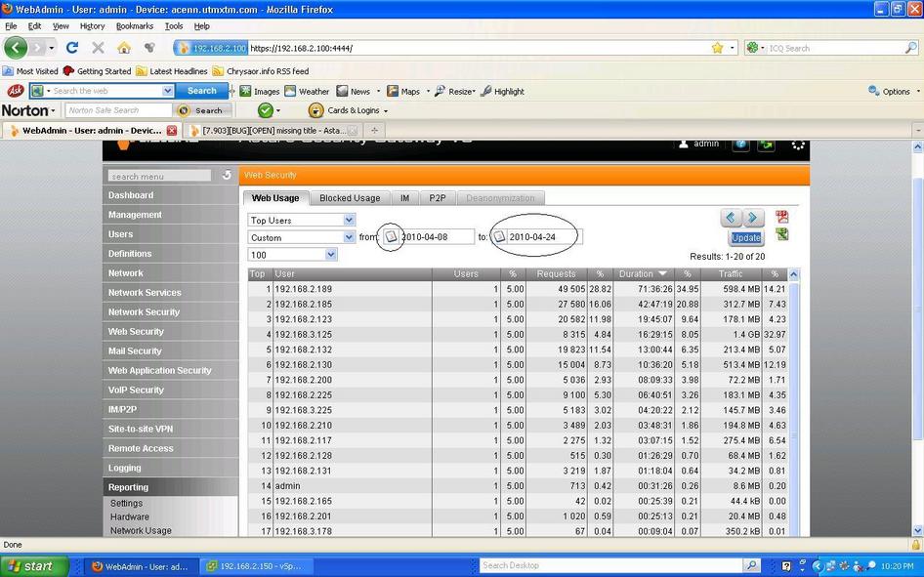Open the Bookmarks menu
924x577 pixels.
135,26
